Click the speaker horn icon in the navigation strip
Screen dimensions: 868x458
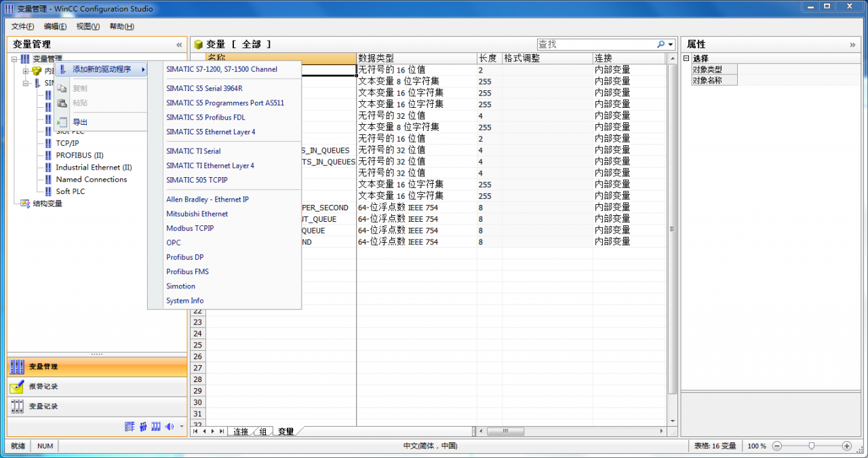(x=169, y=427)
